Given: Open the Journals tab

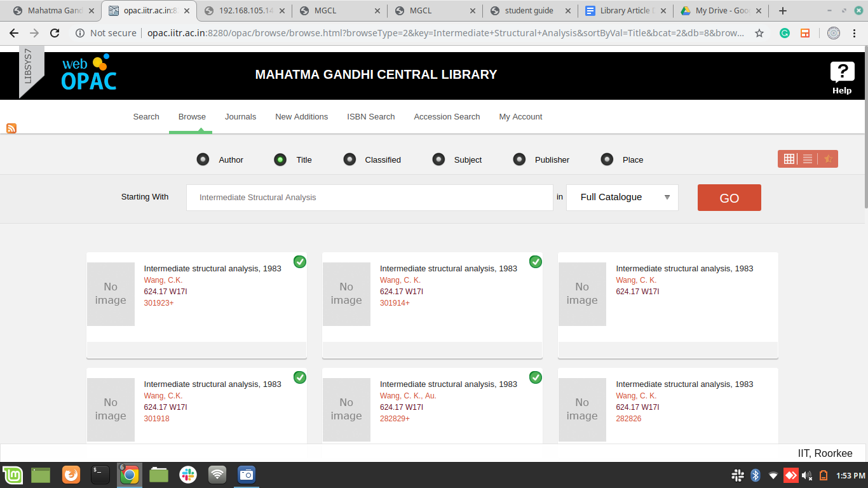Looking at the screenshot, I should (240, 117).
